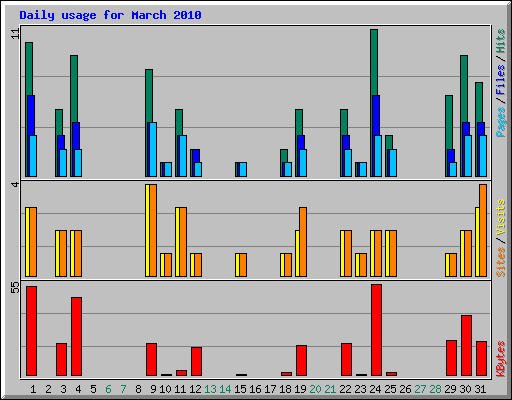Click day label 3 on x-axis
The width and height of the screenshot is (512, 400).
[63, 389]
